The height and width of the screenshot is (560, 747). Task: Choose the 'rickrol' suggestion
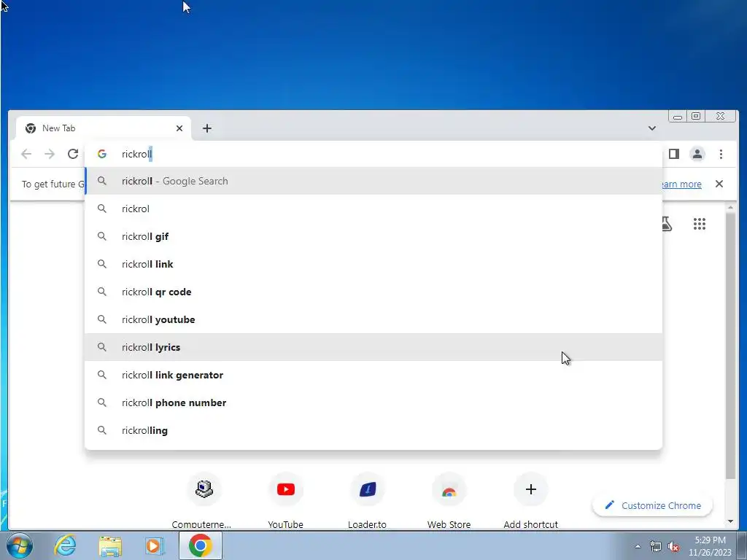(373, 209)
